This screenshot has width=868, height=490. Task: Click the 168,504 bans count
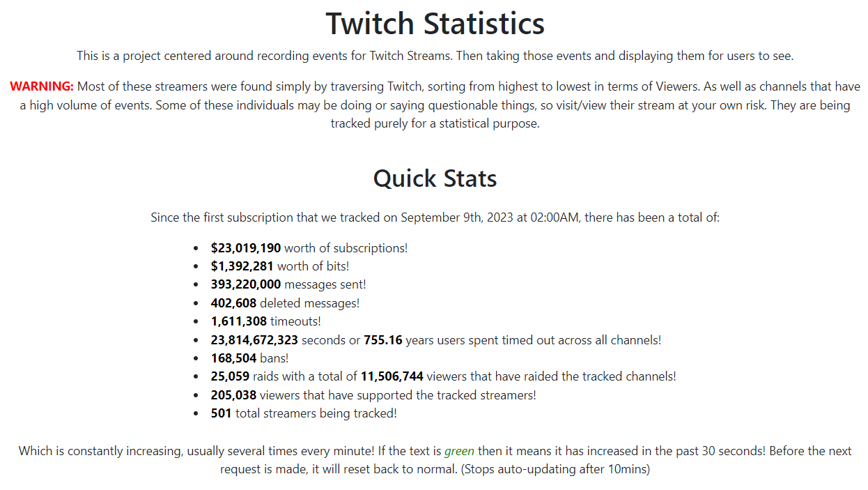tap(233, 358)
